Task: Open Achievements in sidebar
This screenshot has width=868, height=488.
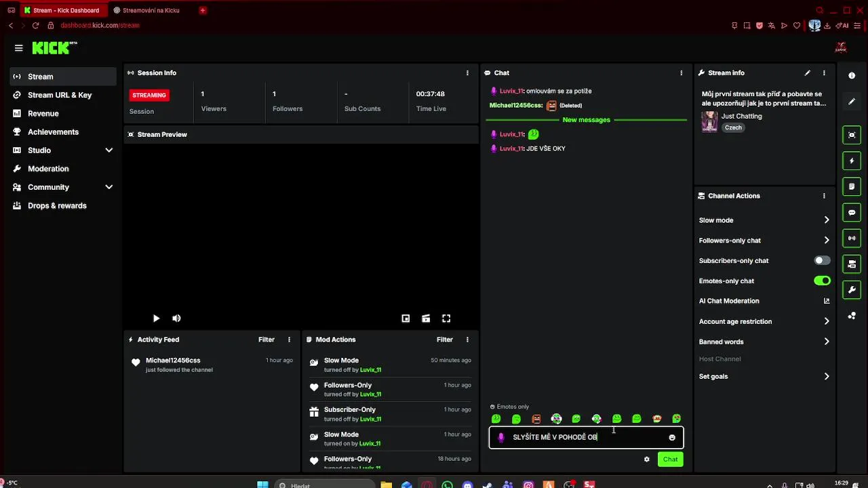Action: click(x=63, y=132)
